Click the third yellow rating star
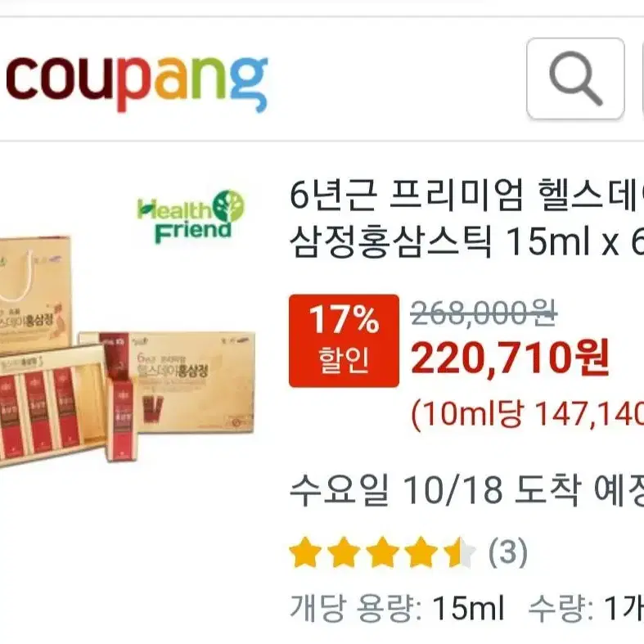This screenshot has height=644, width=644. click(382, 552)
